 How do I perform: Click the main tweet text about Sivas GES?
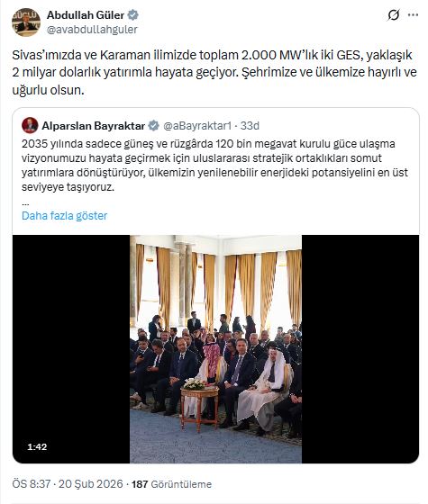coord(214,72)
